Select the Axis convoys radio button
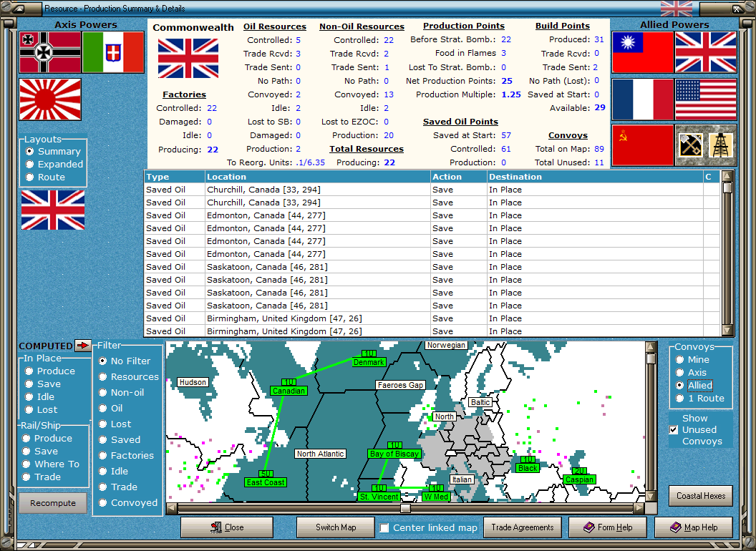This screenshot has height=551, width=756. coord(680,373)
